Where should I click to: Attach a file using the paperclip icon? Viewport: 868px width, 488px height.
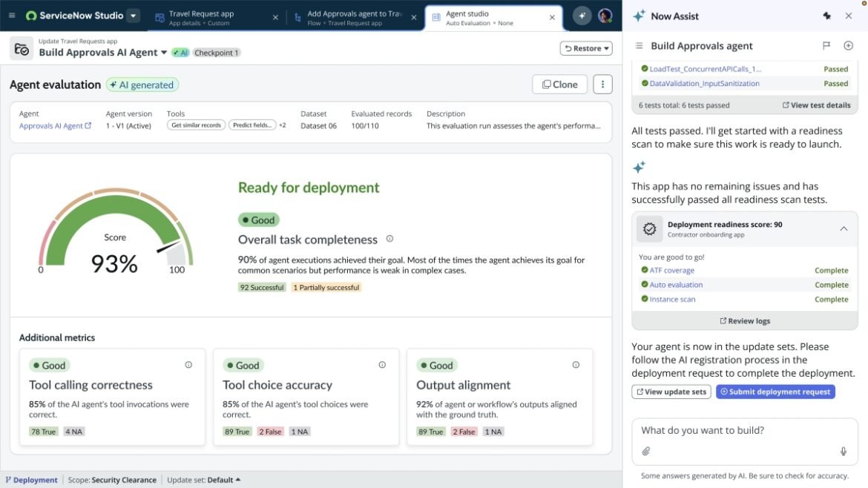(645, 451)
